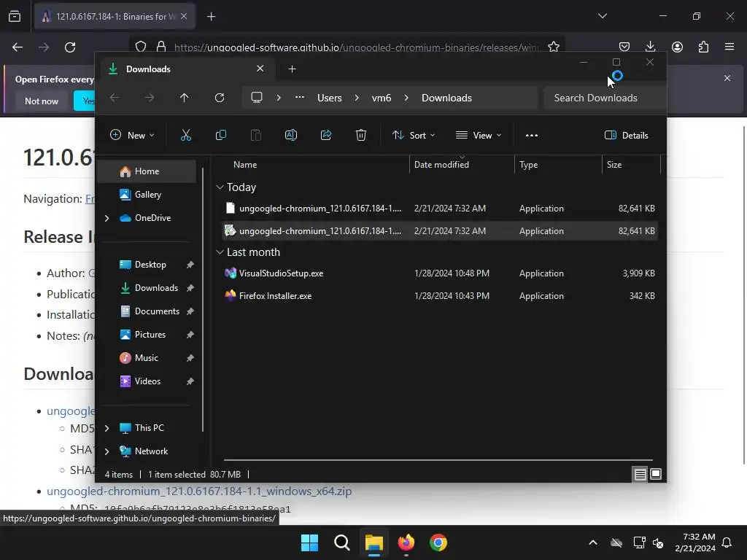
Task: Click the Copy icon in Explorer toolbar
Action: pos(221,135)
